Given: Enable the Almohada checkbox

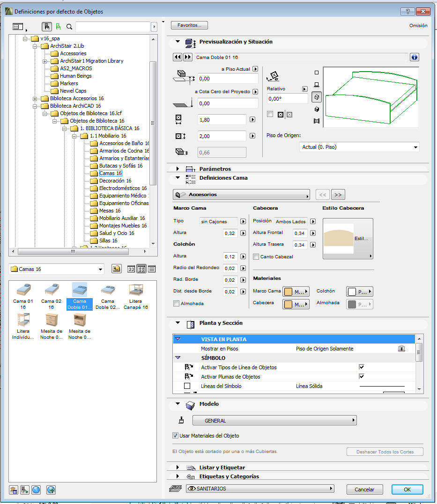Looking at the screenshot, I should [177, 304].
